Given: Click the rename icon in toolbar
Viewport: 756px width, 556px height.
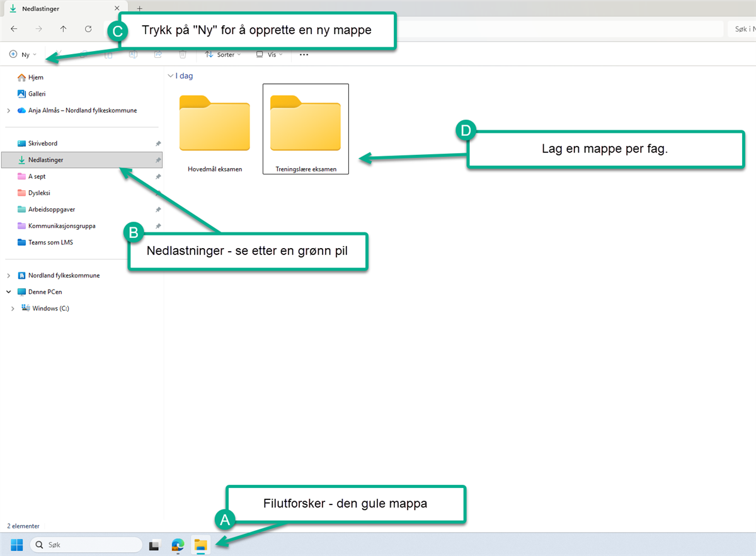Looking at the screenshot, I should (x=134, y=55).
